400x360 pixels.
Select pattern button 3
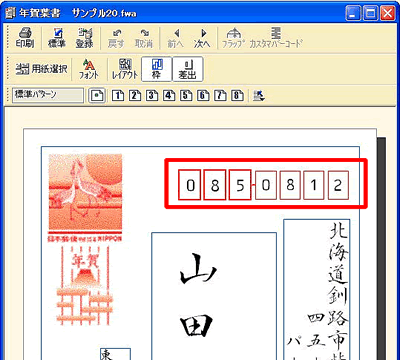tap(152, 96)
